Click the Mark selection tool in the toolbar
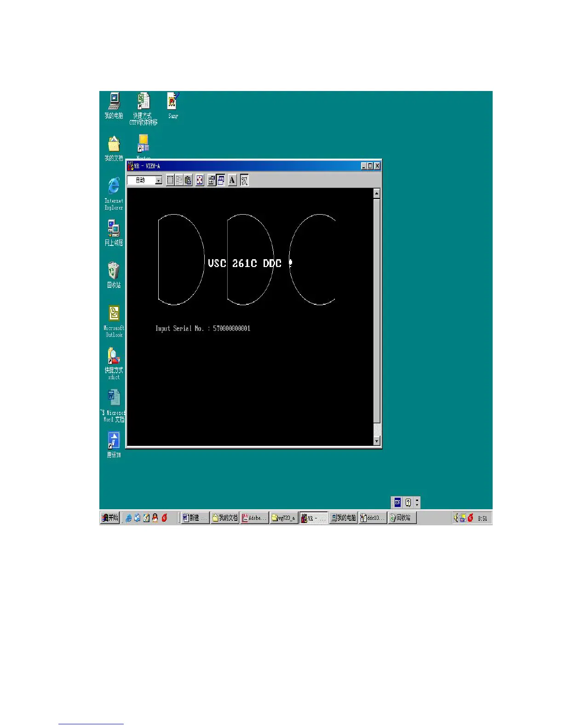Viewport: 563px width, 728px height. 170,180
